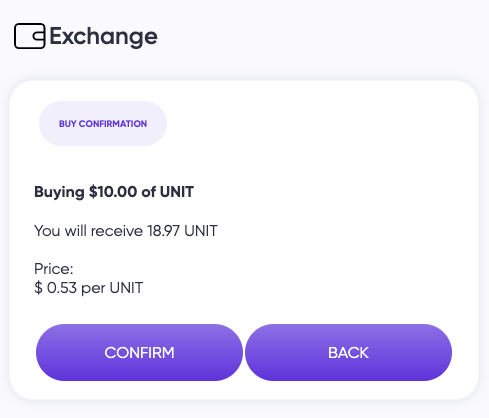This screenshot has height=418, width=489.
Task: Click the dollar sign before 0.53
Action: coord(38,288)
